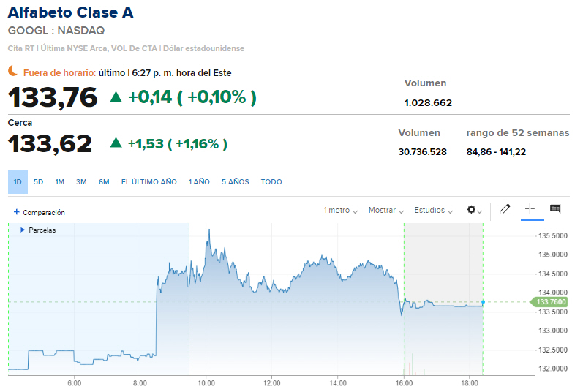The width and height of the screenshot is (583, 392).
Task: Click the TODO range option
Action: pos(271,182)
